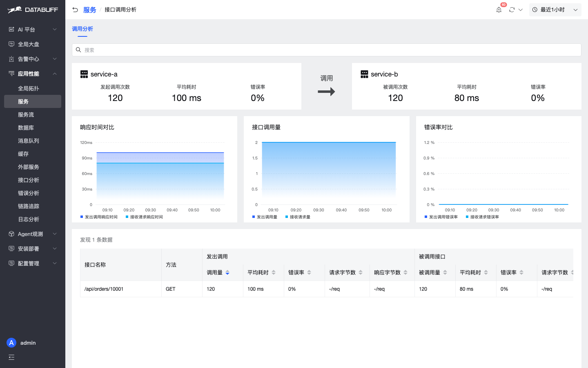Click the 接口调用量 chart area
588x368 pixels.
pos(329,173)
